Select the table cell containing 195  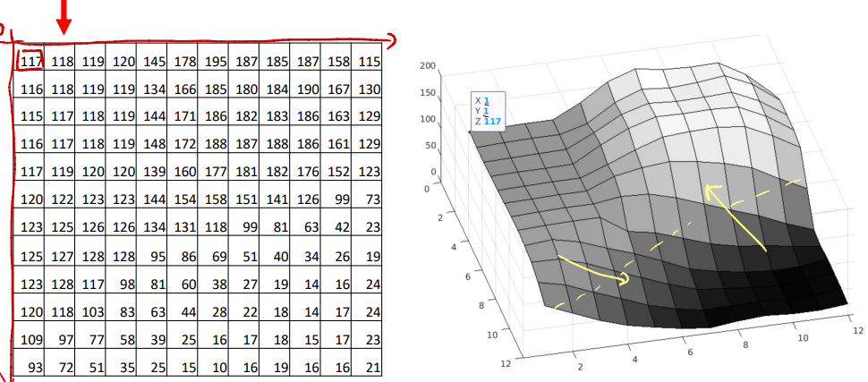[x=213, y=57]
